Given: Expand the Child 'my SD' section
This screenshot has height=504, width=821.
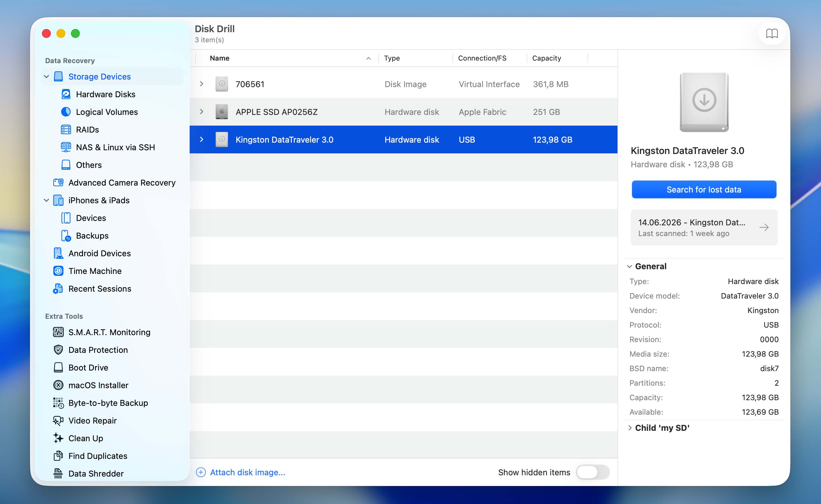Looking at the screenshot, I should 629,428.
